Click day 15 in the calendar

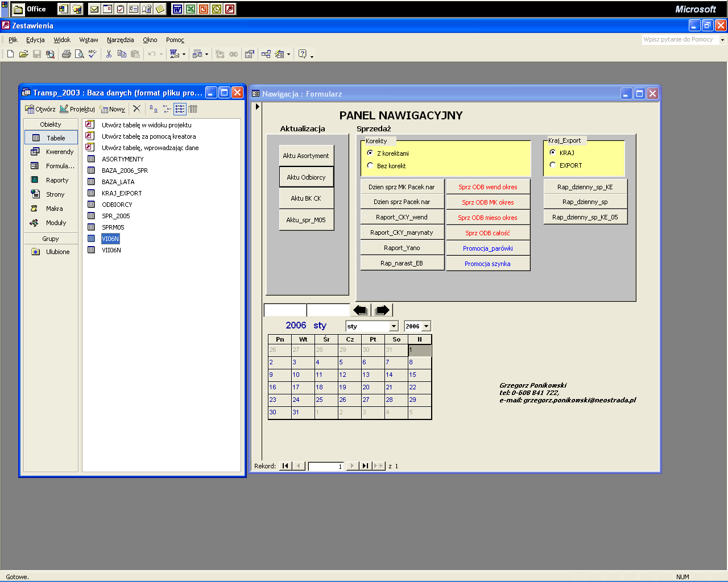[420, 375]
